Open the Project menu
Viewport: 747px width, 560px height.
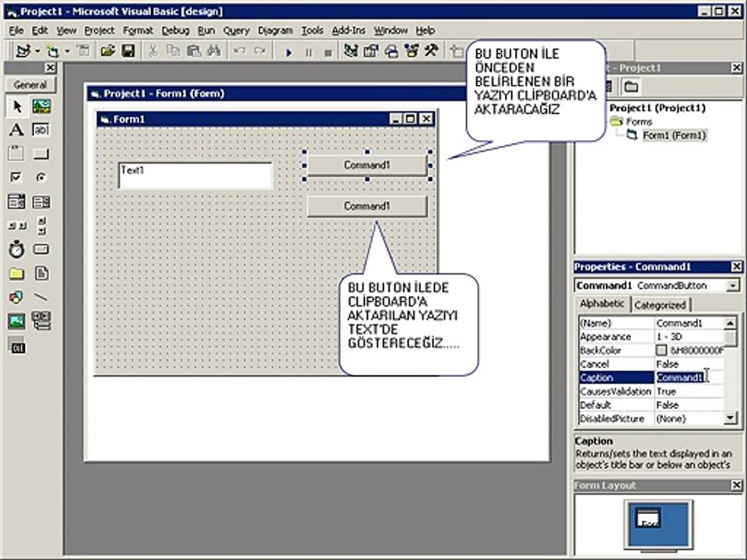99,30
